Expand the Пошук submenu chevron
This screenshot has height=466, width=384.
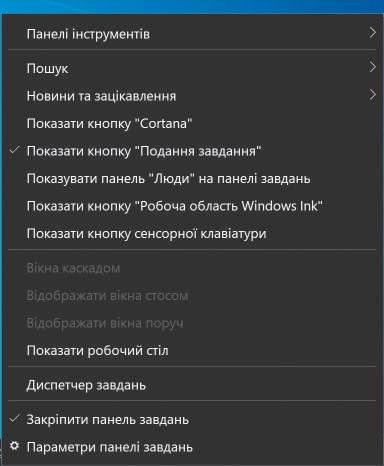372,67
